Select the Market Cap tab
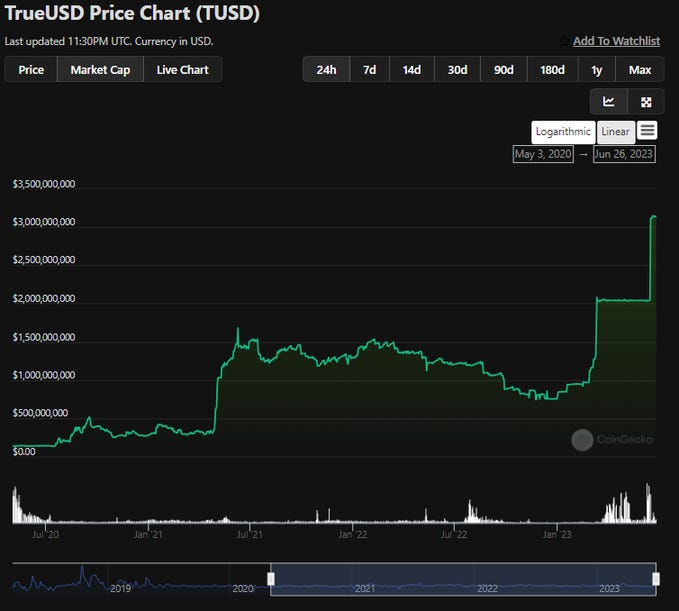Screen dimensions: 679x611 pos(100,70)
